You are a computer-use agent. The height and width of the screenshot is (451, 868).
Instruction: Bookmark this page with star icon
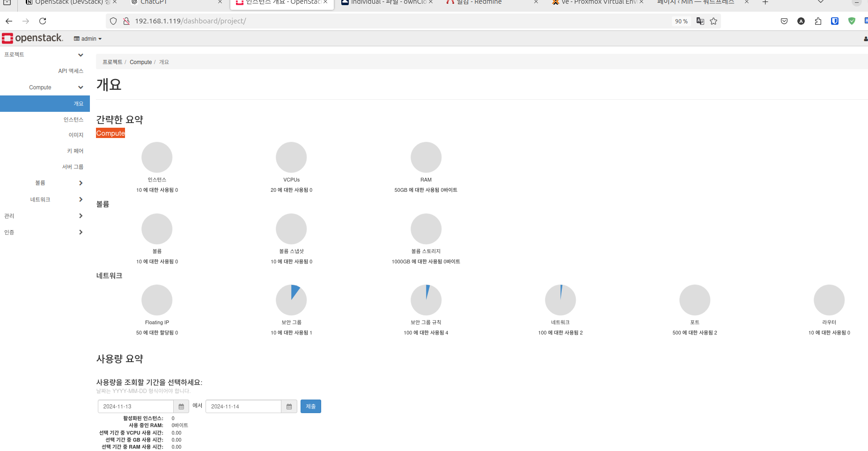[714, 21]
